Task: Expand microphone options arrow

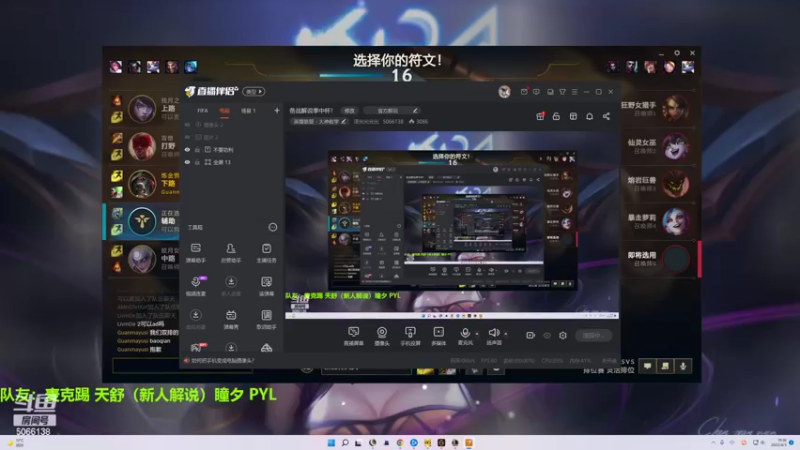Action: coord(477,334)
